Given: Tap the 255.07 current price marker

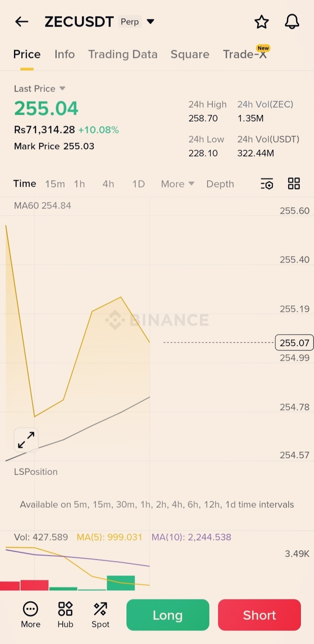Looking at the screenshot, I should pyautogui.click(x=294, y=343).
